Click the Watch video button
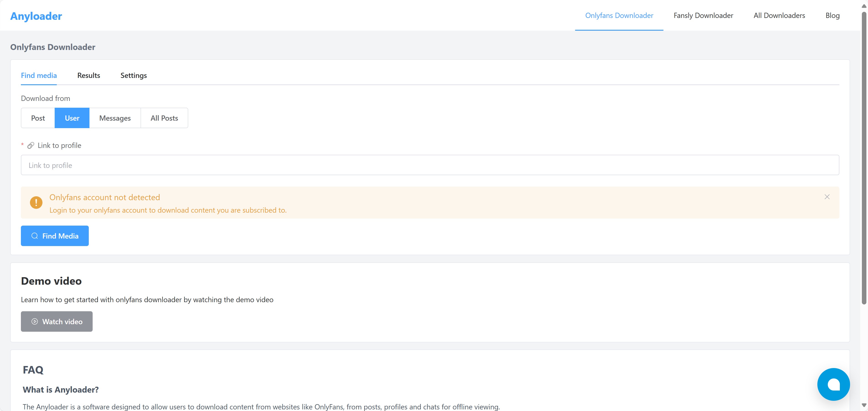This screenshot has height=411, width=868. [57, 321]
